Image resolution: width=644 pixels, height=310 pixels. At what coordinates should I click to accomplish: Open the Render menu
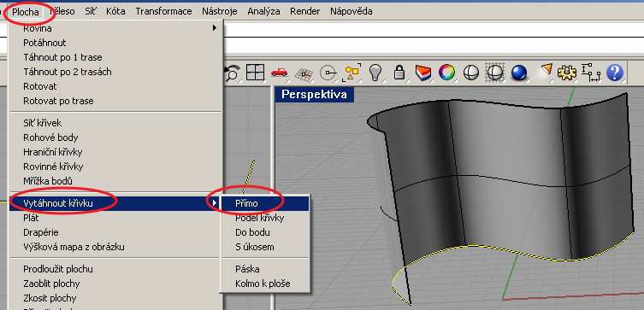click(304, 11)
